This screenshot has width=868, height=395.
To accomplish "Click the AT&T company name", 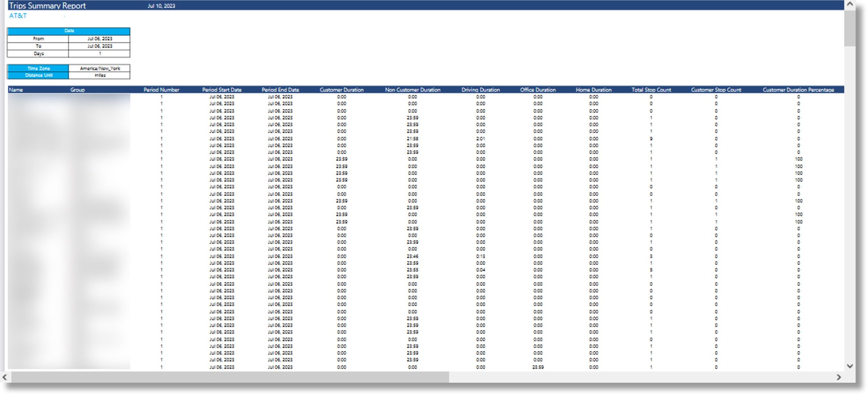I will pos(18,16).
